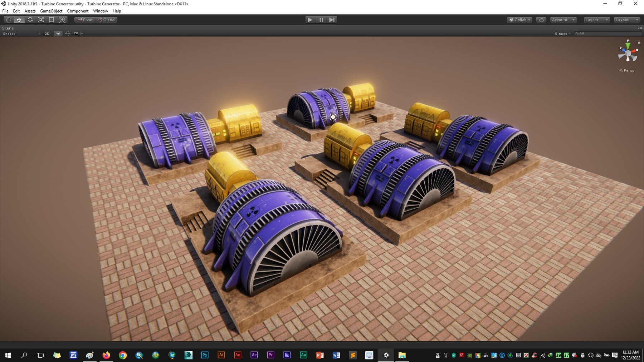Open the Gizmos dropdown

click(x=562, y=33)
